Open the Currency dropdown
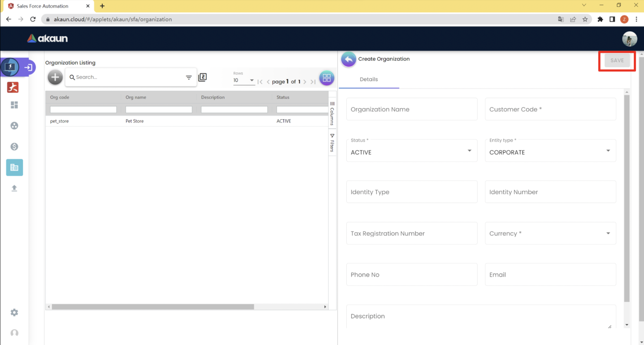 point(550,233)
